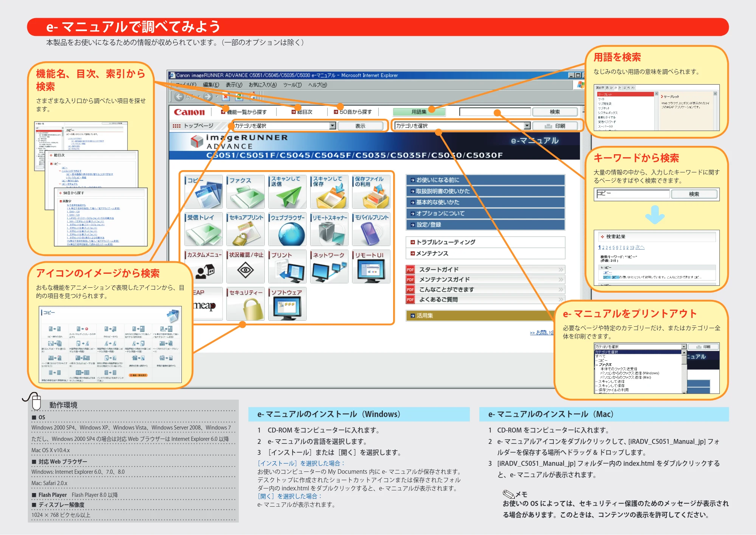The width and height of the screenshot is (756, 535).
Task: Open the スキャンして保存 icon
Action: 329,192
